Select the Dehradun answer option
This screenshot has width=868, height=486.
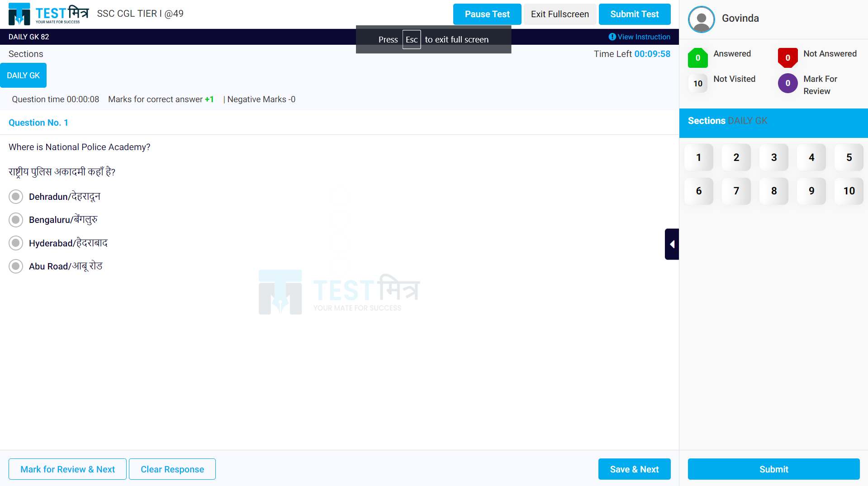coord(16,196)
